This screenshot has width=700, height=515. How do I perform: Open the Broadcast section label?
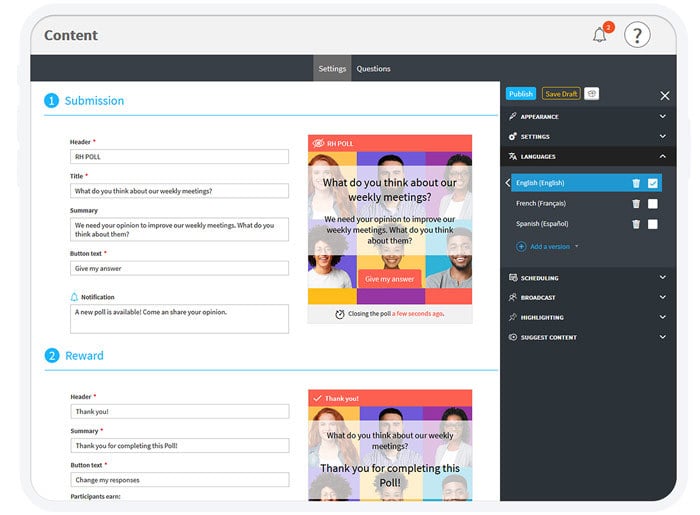[538, 298]
